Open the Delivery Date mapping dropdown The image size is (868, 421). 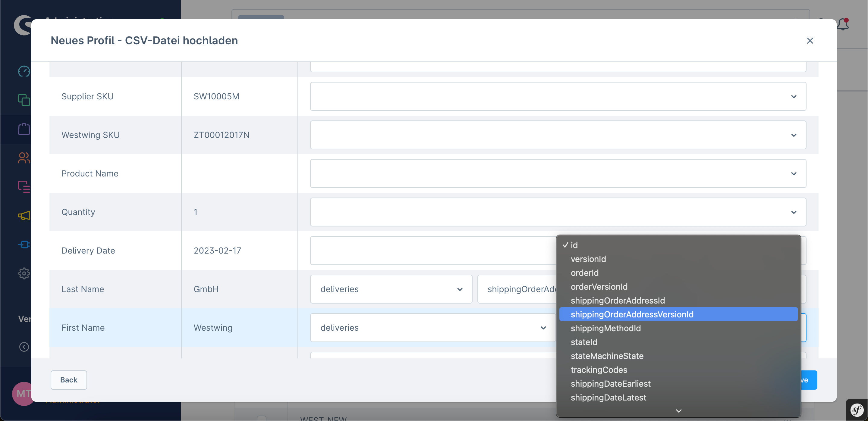pos(433,251)
